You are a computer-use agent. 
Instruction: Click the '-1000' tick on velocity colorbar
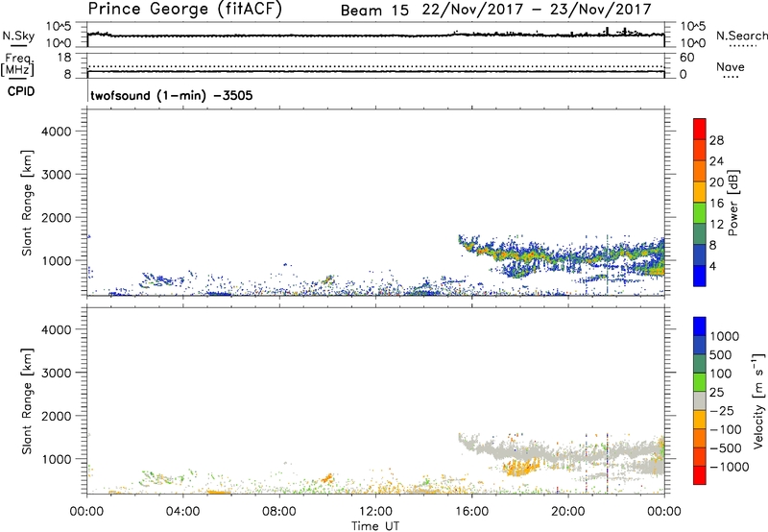pos(730,467)
